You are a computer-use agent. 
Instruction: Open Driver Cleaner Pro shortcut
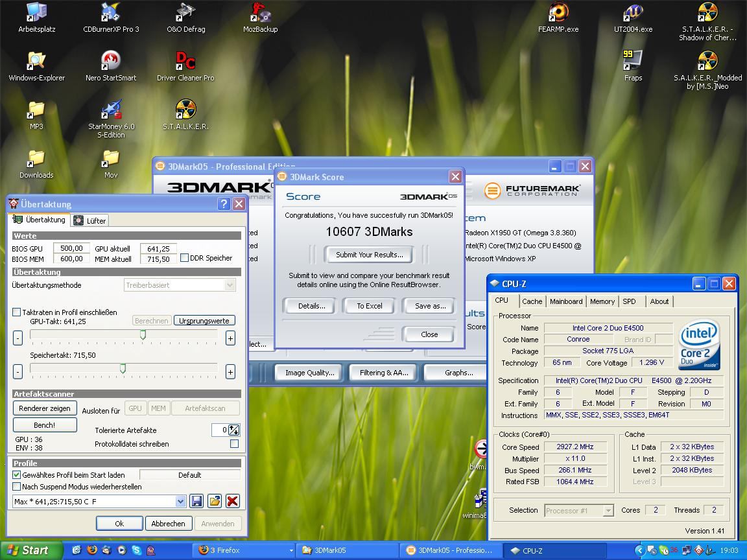[x=186, y=66]
